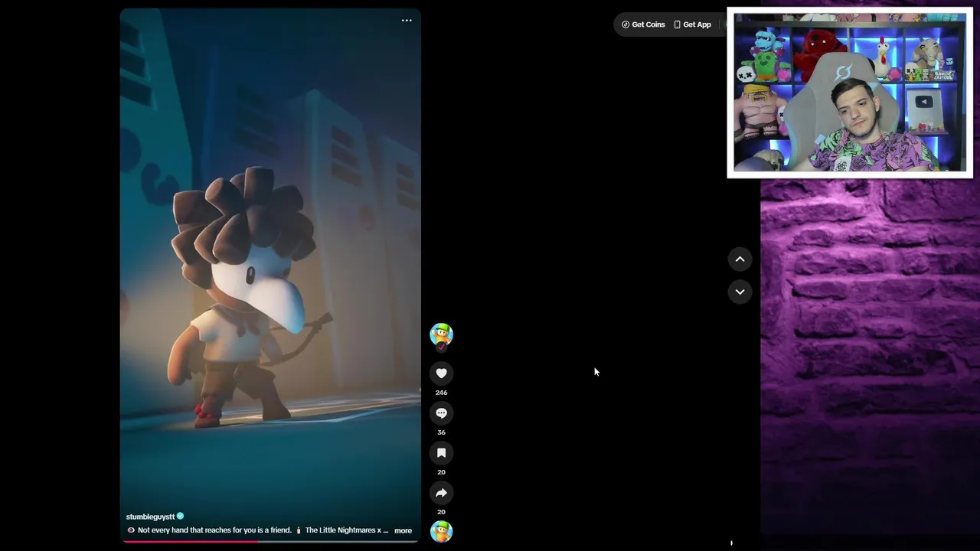Open the stumbleguystt username link
This screenshot has height=551, width=980.
coord(151,517)
